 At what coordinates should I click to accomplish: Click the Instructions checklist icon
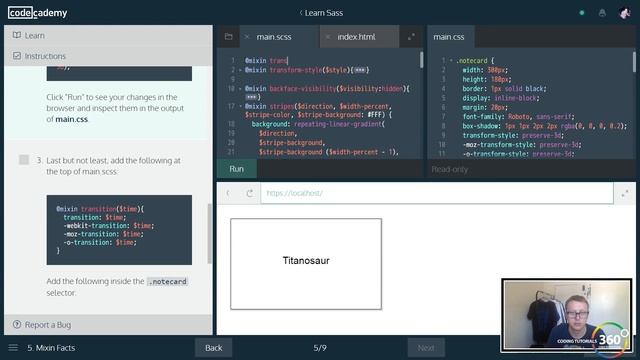(x=17, y=56)
